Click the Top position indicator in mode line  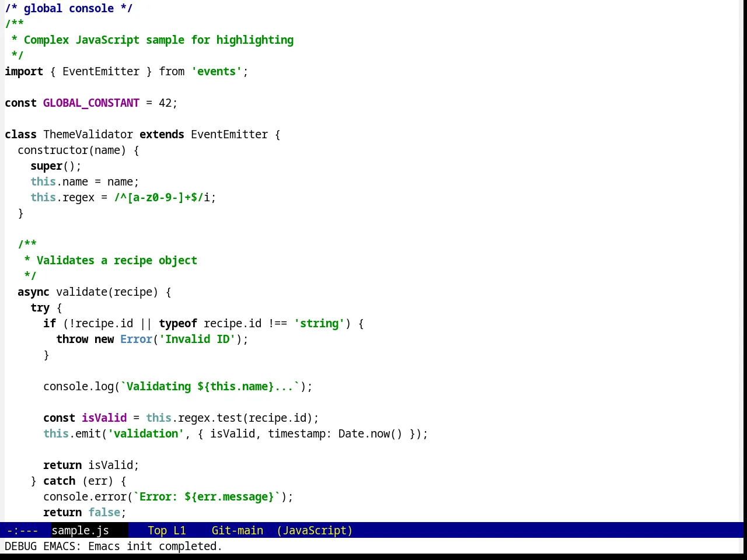coord(157,530)
